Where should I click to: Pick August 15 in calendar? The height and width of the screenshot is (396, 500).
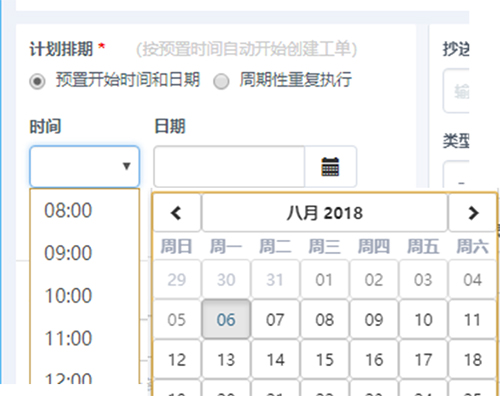tap(324, 360)
